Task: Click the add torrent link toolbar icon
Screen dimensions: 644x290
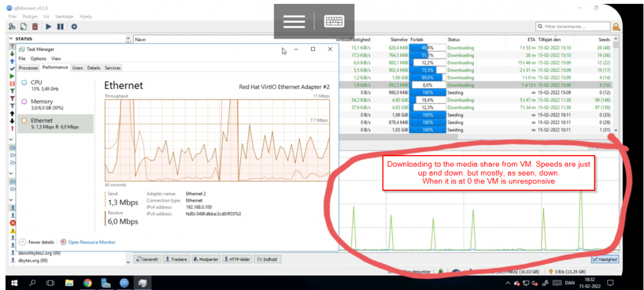Action: [12, 26]
